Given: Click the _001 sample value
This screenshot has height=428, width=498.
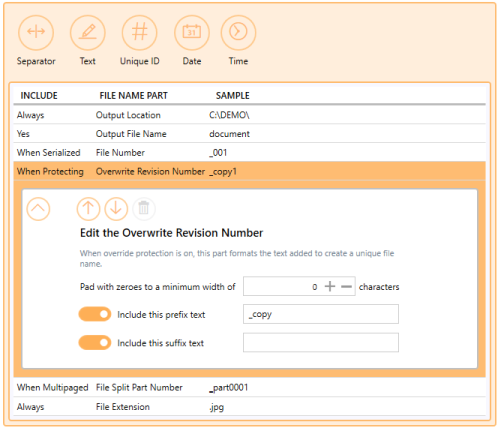Looking at the screenshot, I should pos(218,153).
